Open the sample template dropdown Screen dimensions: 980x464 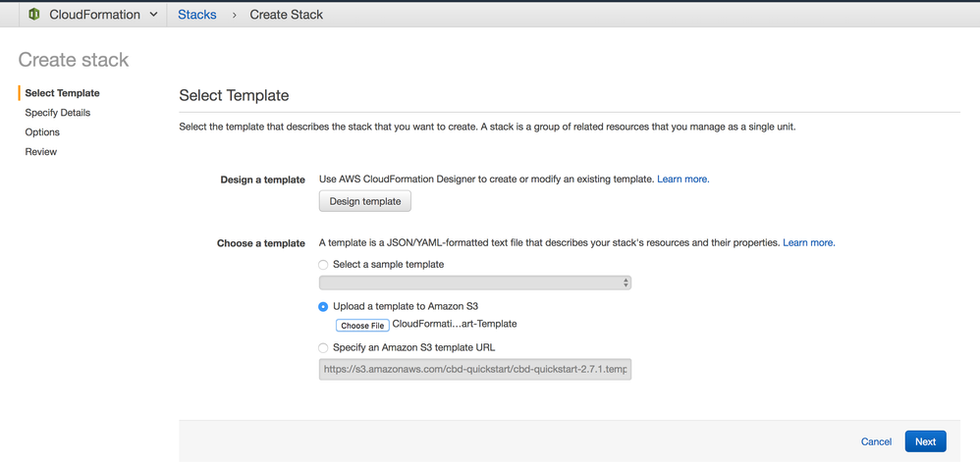click(x=475, y=283)
